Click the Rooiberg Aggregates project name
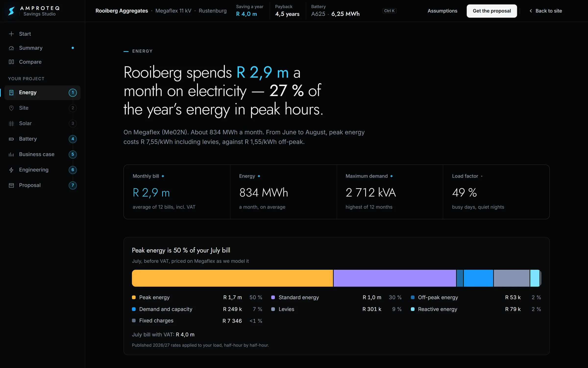This screenshot has height=368, width=588. click(x=122, y=11)
